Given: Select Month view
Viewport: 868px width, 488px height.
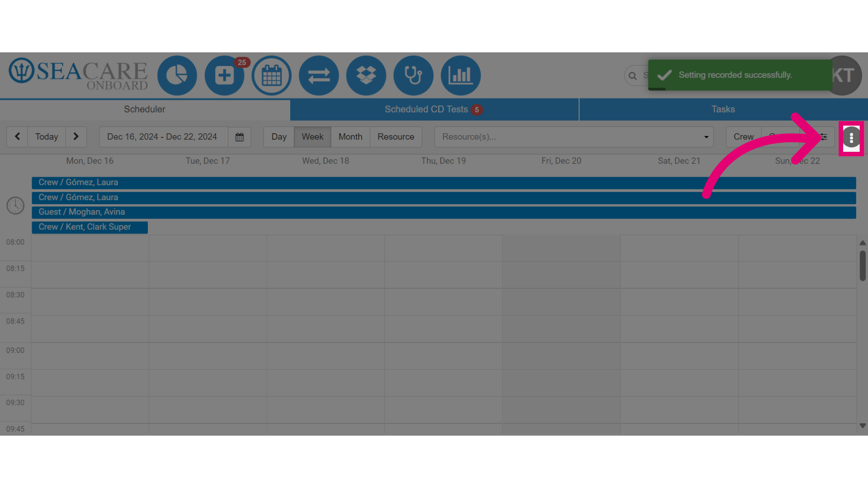Looking at the screenshot, I should point(350,136).
